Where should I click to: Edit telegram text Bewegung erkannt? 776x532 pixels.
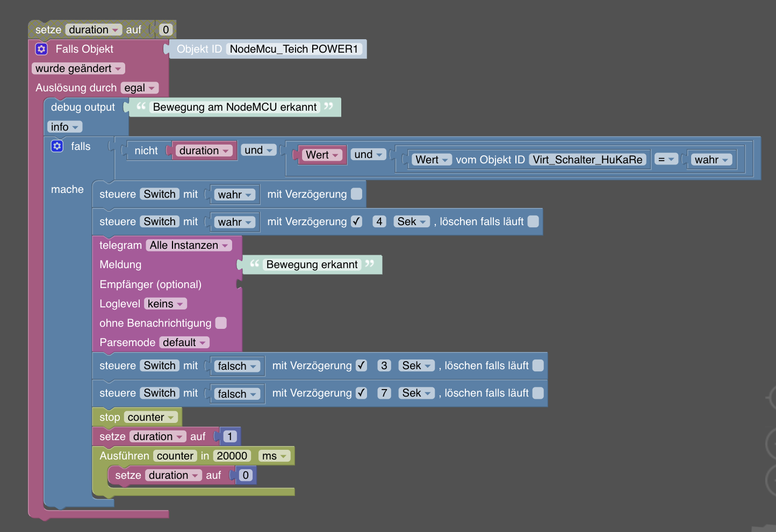click(312, 264)
